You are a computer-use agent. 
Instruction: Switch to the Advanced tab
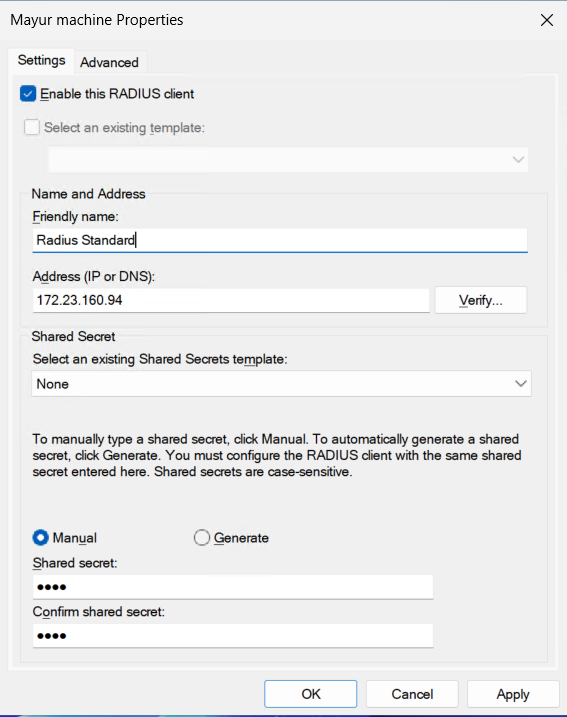[109, 62]
